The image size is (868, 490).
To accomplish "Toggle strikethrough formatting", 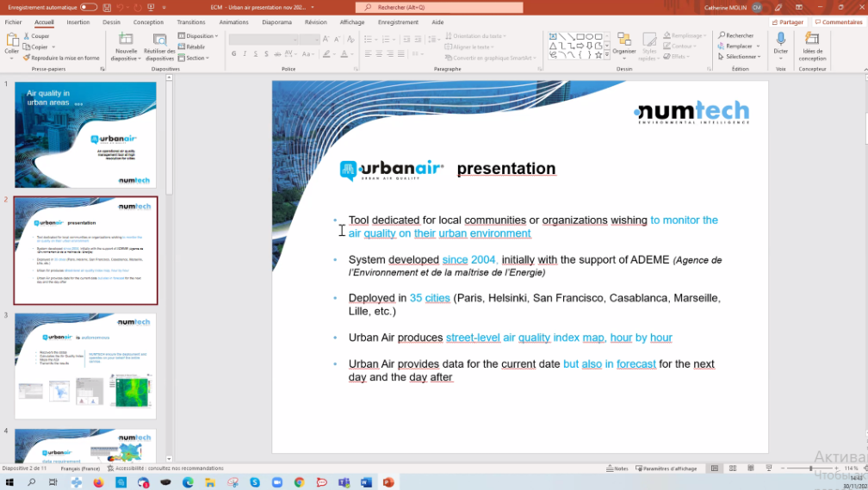I will pos(277,53).
